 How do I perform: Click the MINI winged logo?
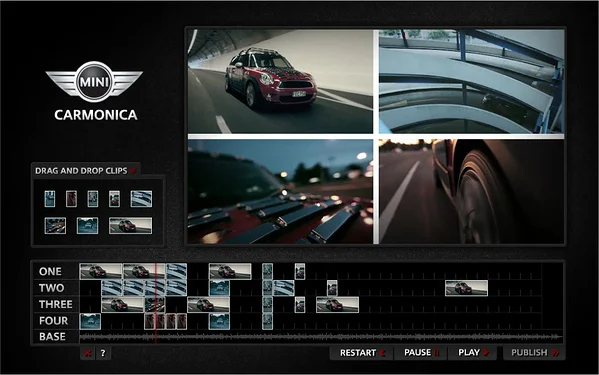point(94,81)
